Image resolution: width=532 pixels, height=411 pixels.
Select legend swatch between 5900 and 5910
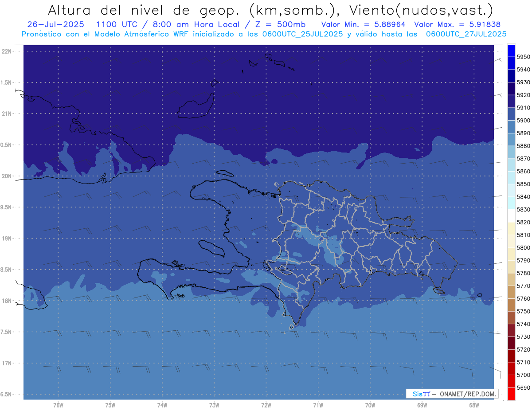point(511,114)
